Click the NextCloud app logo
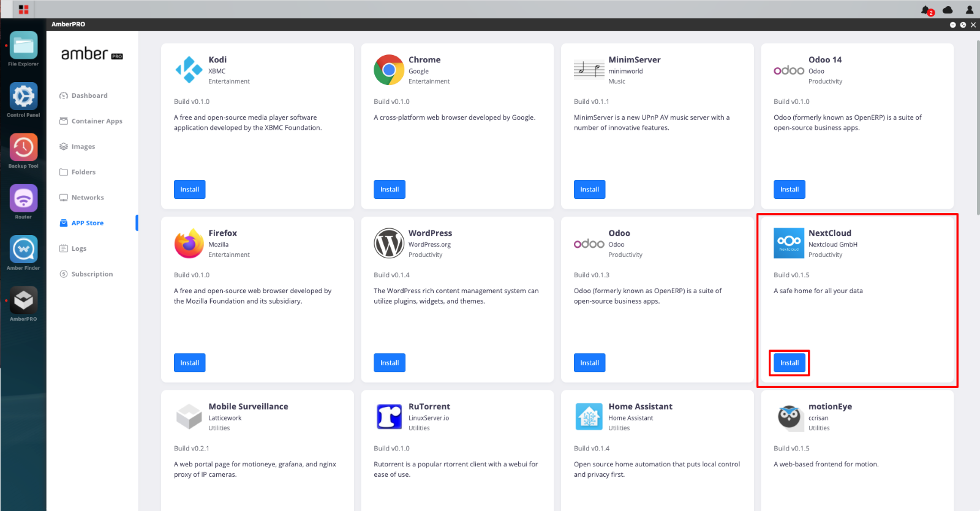 click(x=789, y=244)
